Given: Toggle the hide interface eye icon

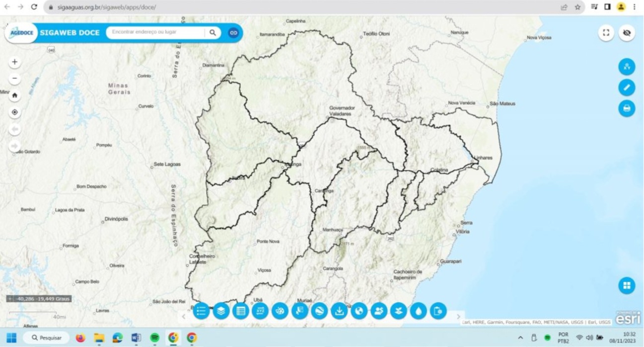Looking at the screenshot, I should (x=627, y=33).
